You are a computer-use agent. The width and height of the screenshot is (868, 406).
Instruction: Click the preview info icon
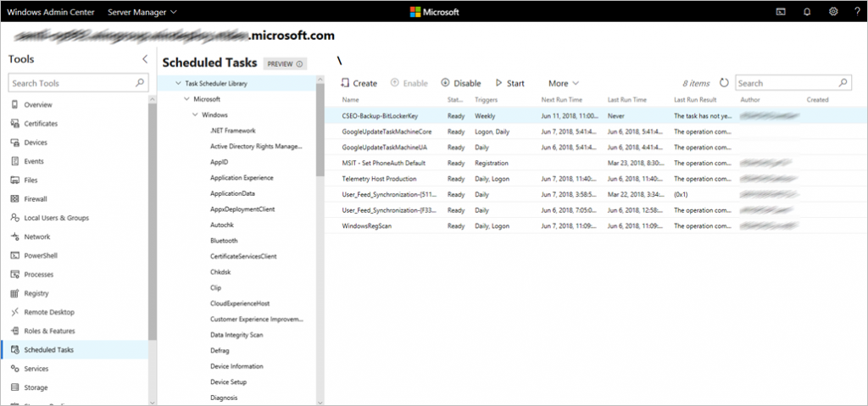[x=299, y=64]
